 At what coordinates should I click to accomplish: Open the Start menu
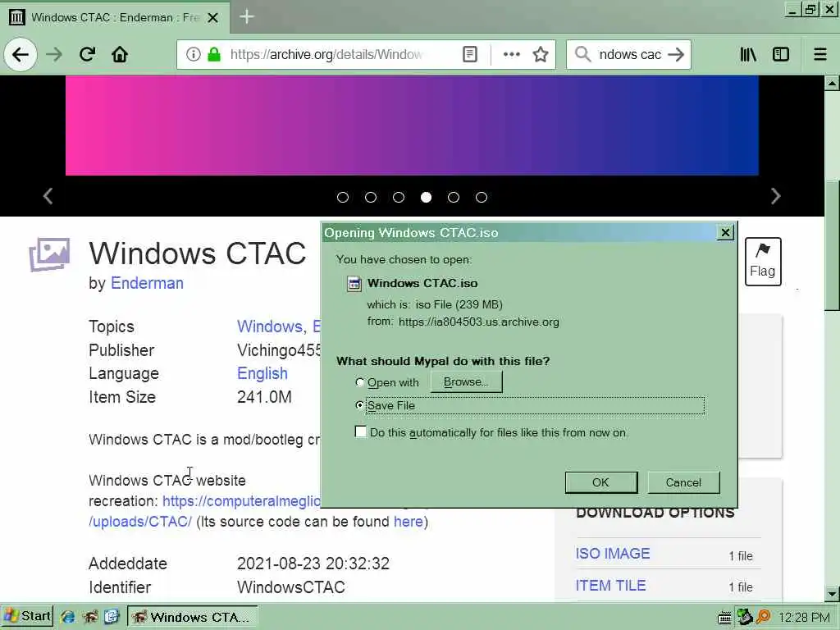(27, 617)
